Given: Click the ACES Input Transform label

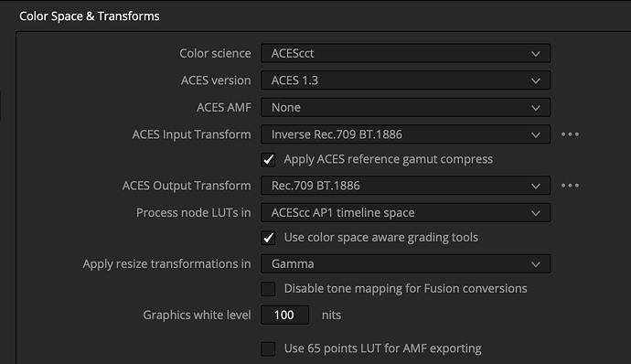Looking at the screenshot, I should (191, 134).
